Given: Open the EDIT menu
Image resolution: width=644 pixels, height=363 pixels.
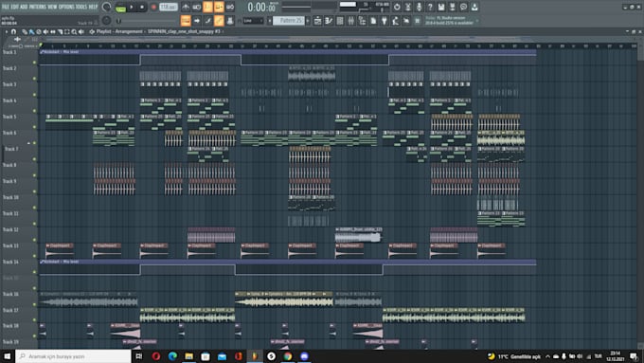Looking at the screenshot, I should tap(14, 7).
